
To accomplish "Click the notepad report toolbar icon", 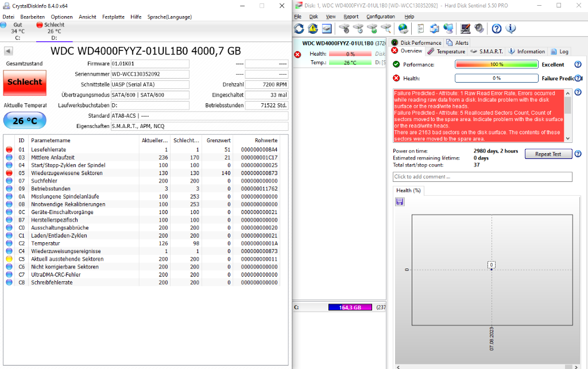I will [420, 29].
